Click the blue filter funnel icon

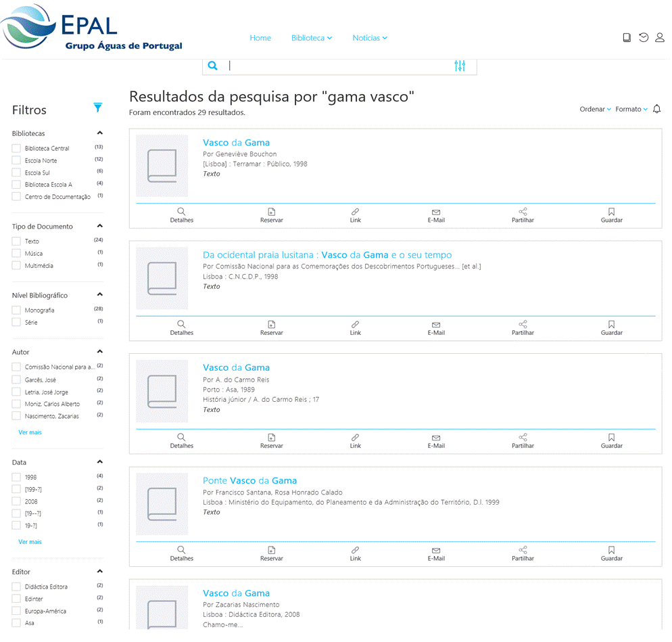(98, 108)
